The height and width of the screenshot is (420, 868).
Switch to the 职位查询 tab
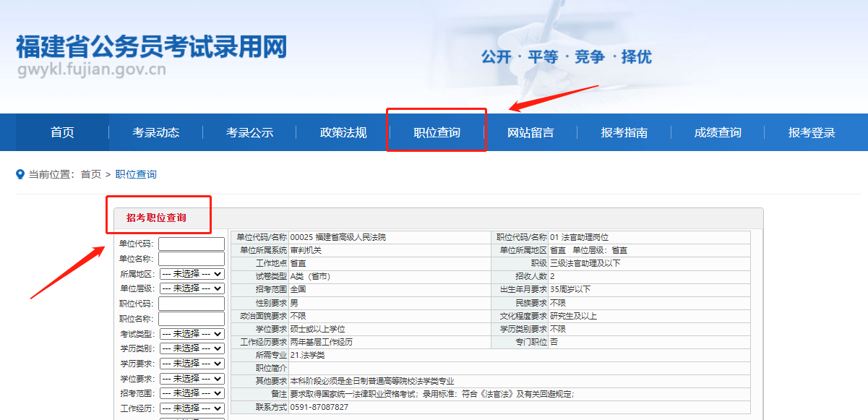click(x=437, y=133)
